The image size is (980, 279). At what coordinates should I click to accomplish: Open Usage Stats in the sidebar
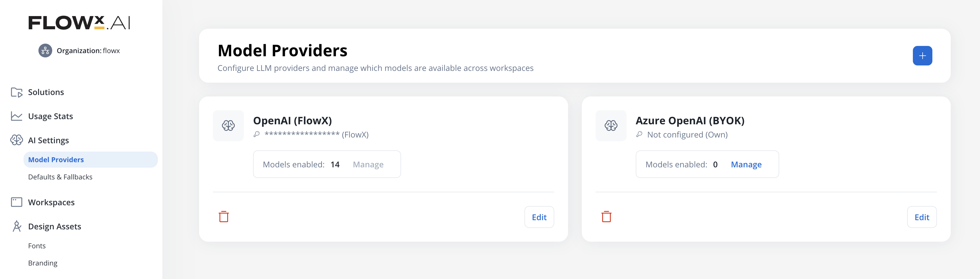click(x=50, y=116)
